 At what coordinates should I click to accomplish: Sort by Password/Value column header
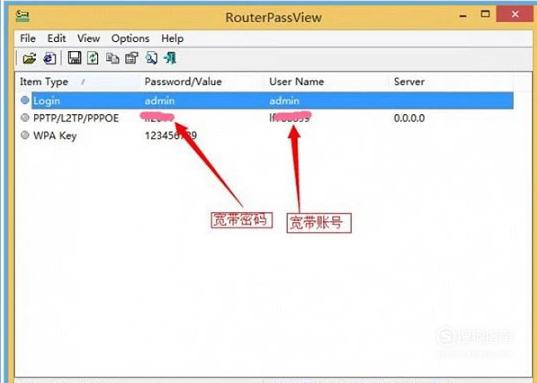(201, 82)
